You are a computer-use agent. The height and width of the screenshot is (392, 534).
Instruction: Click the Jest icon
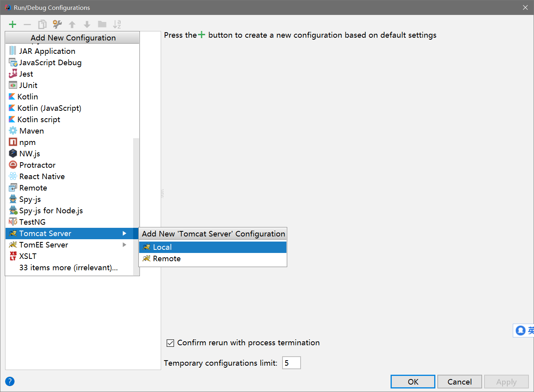point(13,74)
